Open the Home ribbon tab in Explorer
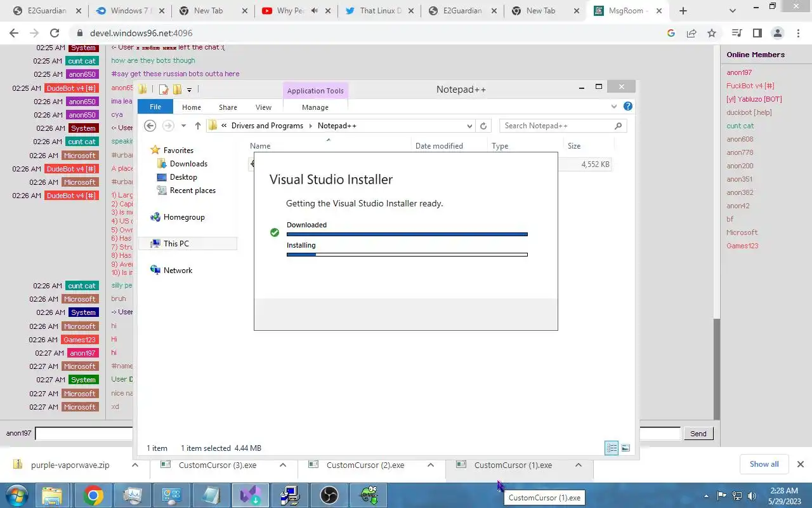The image size is (812, 508). pos(192,107)
